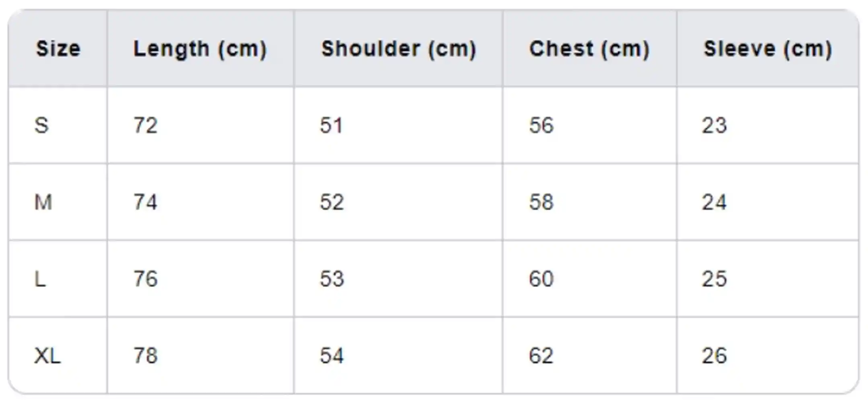Click the size L row label
The width and height of the screenshot is (868, 402).
tap(40, 279)
